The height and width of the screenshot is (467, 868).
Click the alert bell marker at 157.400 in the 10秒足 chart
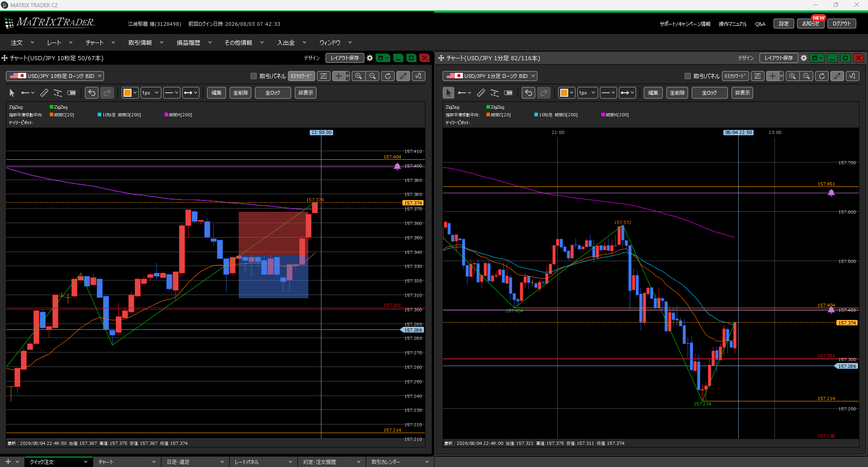pos(397,166)
